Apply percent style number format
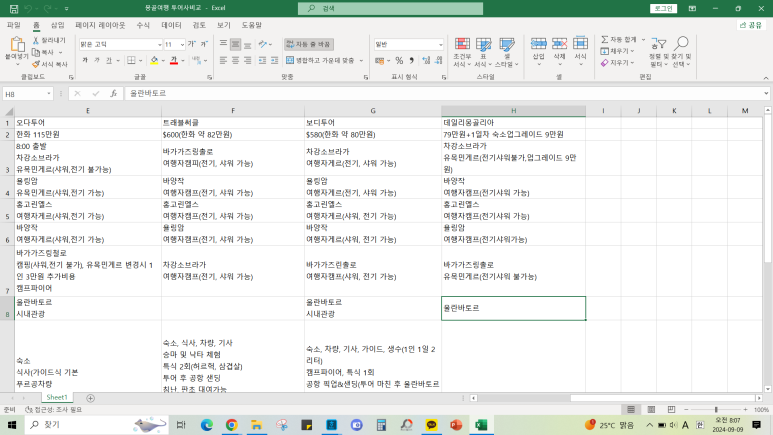Image resolution: width=773 pixels, height=435 pixels. [x=399, y=61]
